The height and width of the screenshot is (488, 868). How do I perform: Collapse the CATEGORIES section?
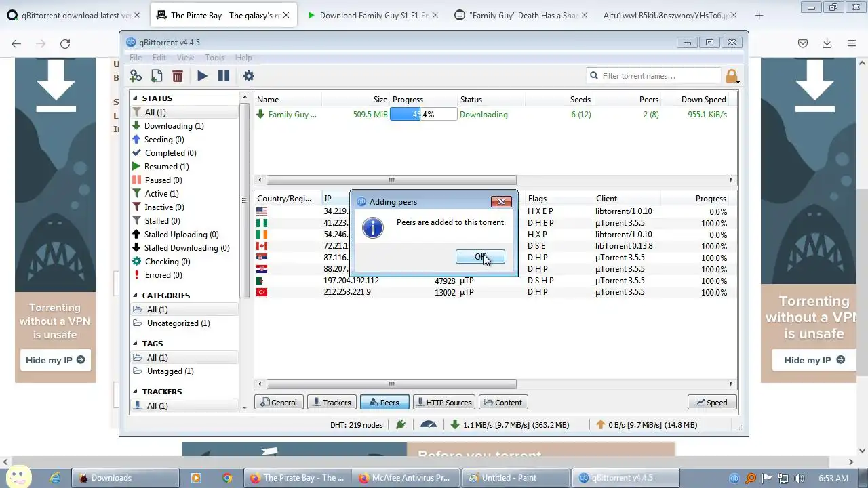point(135,296)
